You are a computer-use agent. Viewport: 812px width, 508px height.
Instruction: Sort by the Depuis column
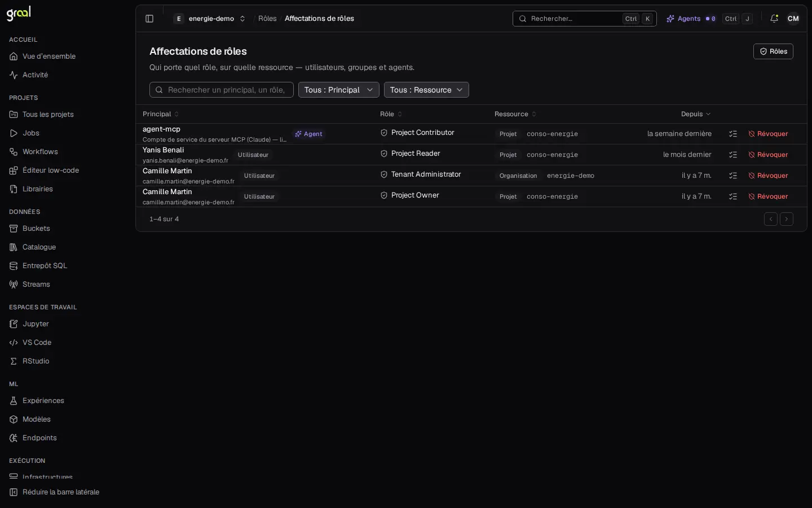coord(696,114)
